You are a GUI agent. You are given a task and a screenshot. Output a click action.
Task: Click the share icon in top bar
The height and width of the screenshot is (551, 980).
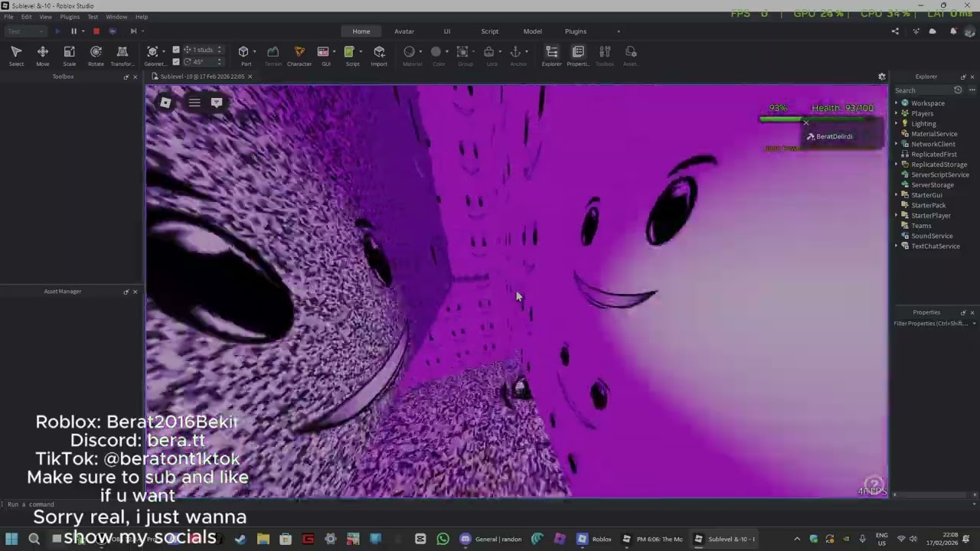click(x=895, y=31)
